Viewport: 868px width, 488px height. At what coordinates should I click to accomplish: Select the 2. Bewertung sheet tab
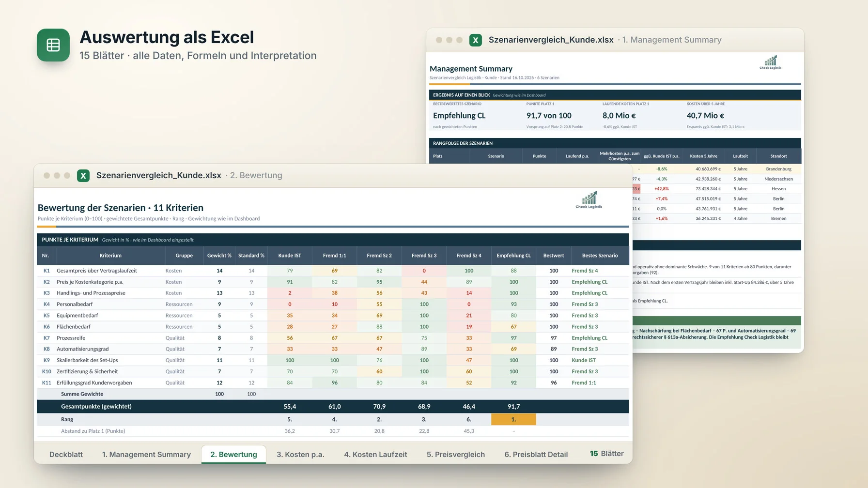click(233, 455)
